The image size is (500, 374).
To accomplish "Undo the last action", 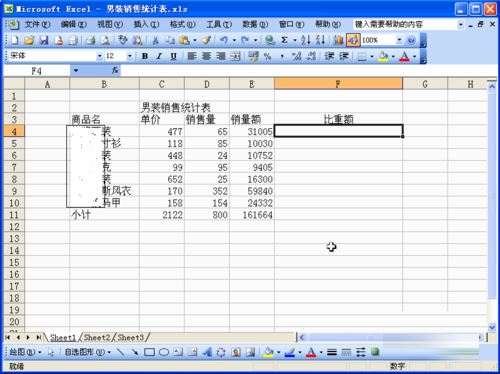I will pos(224,40).
